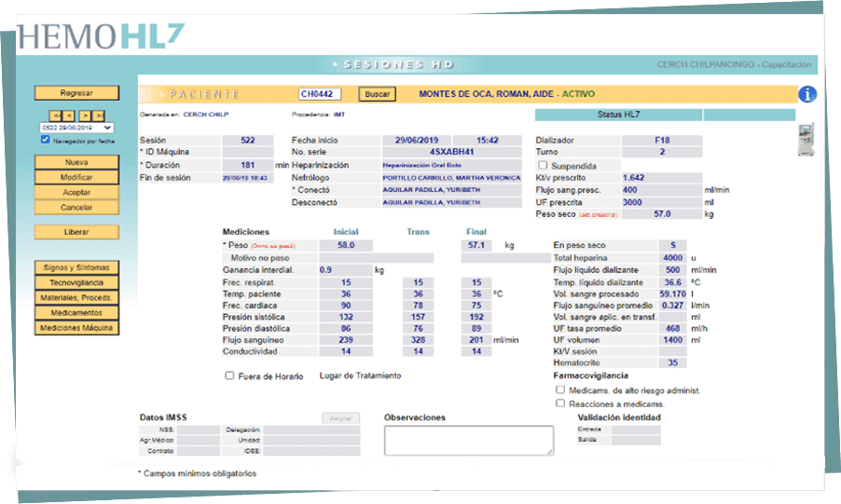Open Tecnovigilancia section
This screenshot has width=841, height=504.
76,282
